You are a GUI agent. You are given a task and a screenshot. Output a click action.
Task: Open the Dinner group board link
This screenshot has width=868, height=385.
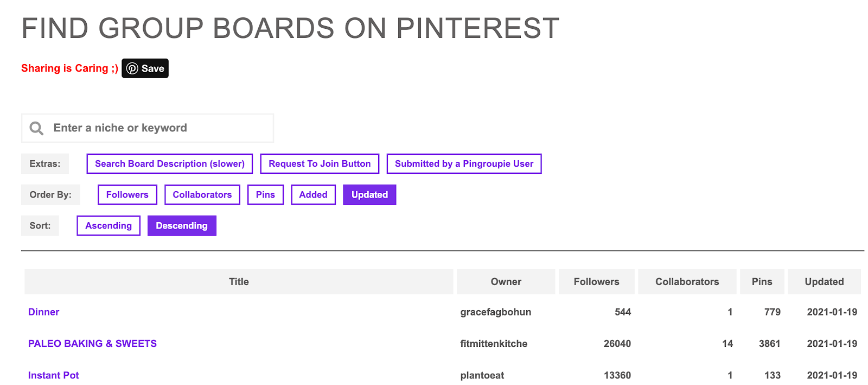click(x=43, y=312)
